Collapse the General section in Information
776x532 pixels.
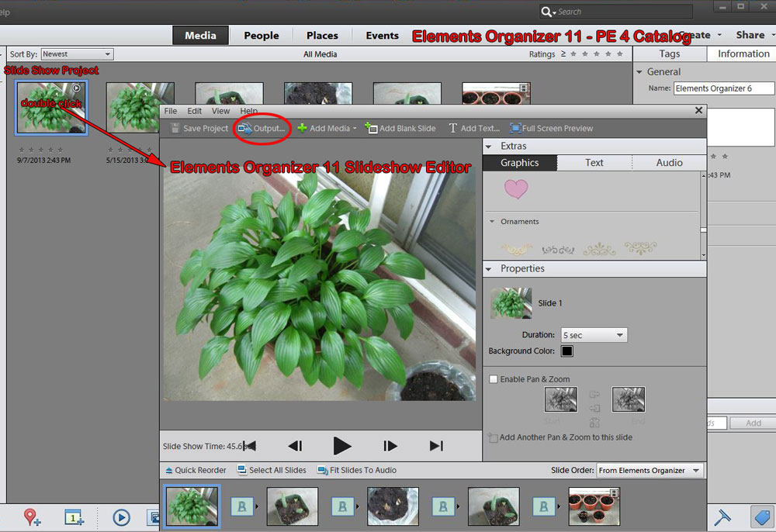pyautogui.click(x=639, y=72)
